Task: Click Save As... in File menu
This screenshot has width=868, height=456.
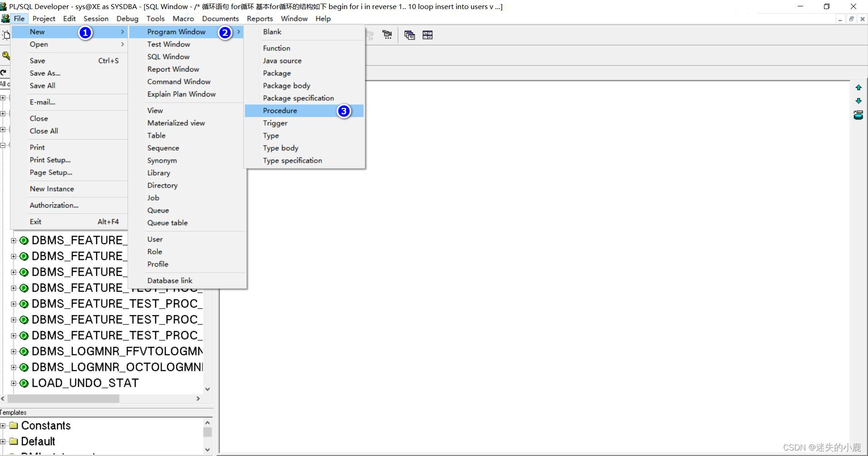Action: 69,73
